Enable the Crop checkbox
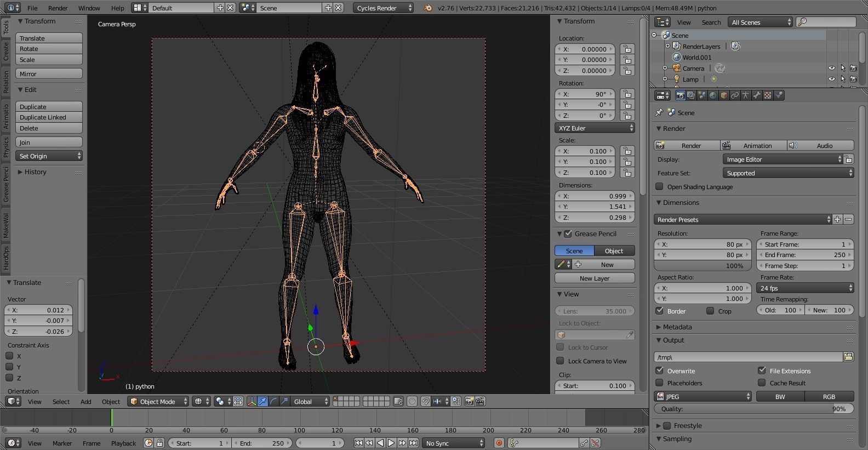 [710, 311]
